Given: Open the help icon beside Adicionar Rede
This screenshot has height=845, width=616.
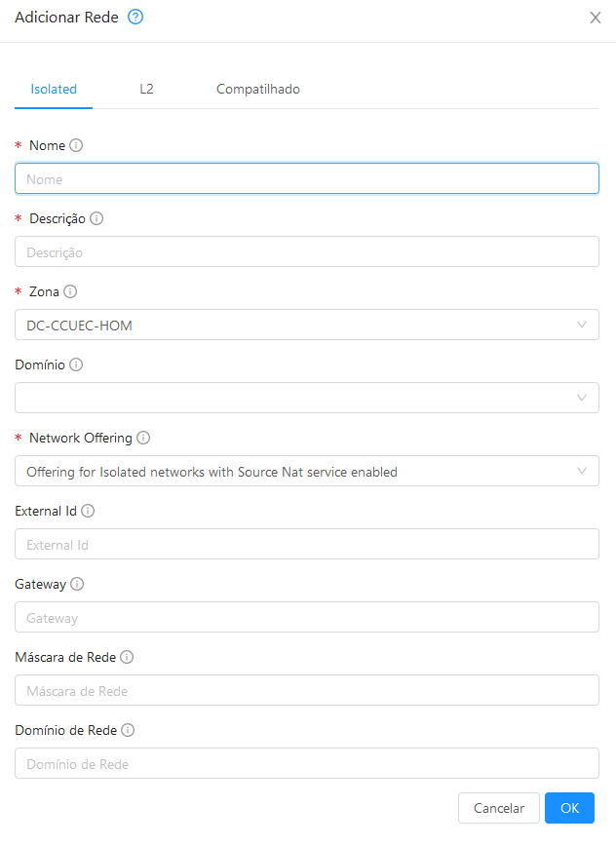Looking at the screenshot, I should pyautogui.click(x=135, y=18).
